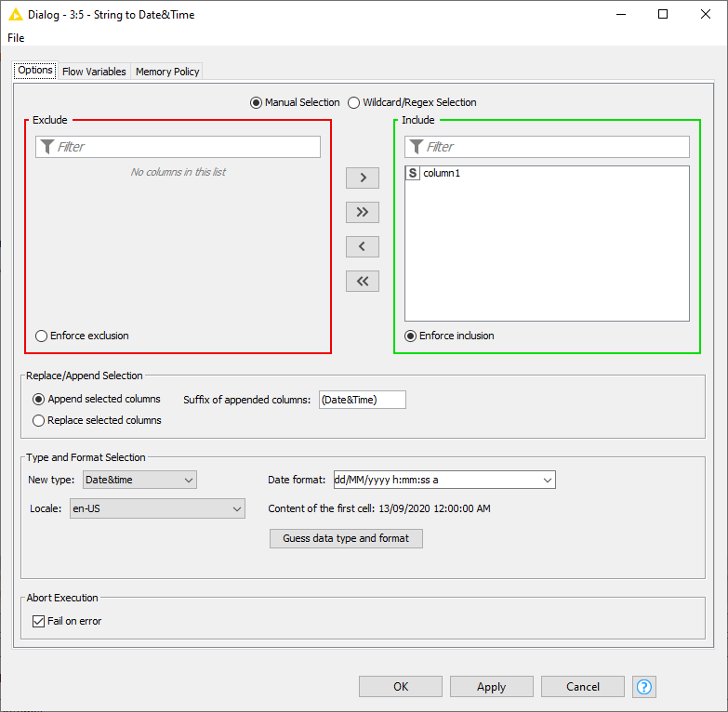Open the Memory Policy tab
This screenshot has height=712, width=728.
point(167,72)
